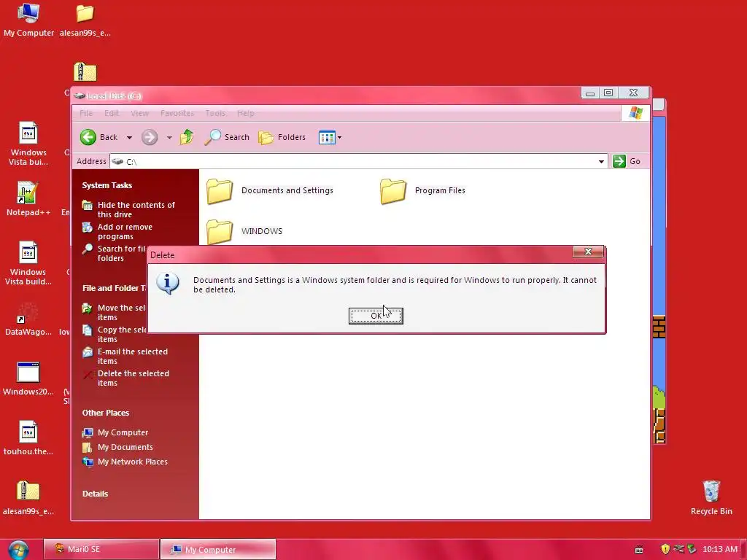747x560 pixels.
Task: Click Hide the contents of this drive
Action: point(136,209)
